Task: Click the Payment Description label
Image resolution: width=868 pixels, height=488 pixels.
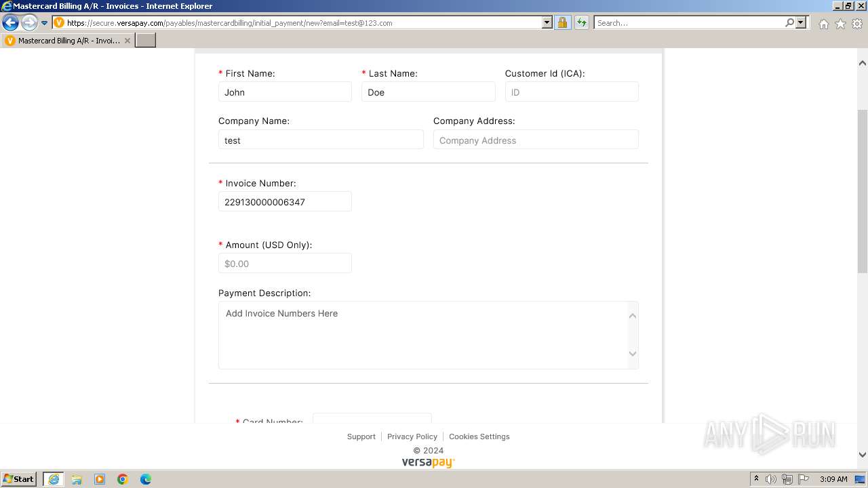Action: tap(264, 293)
